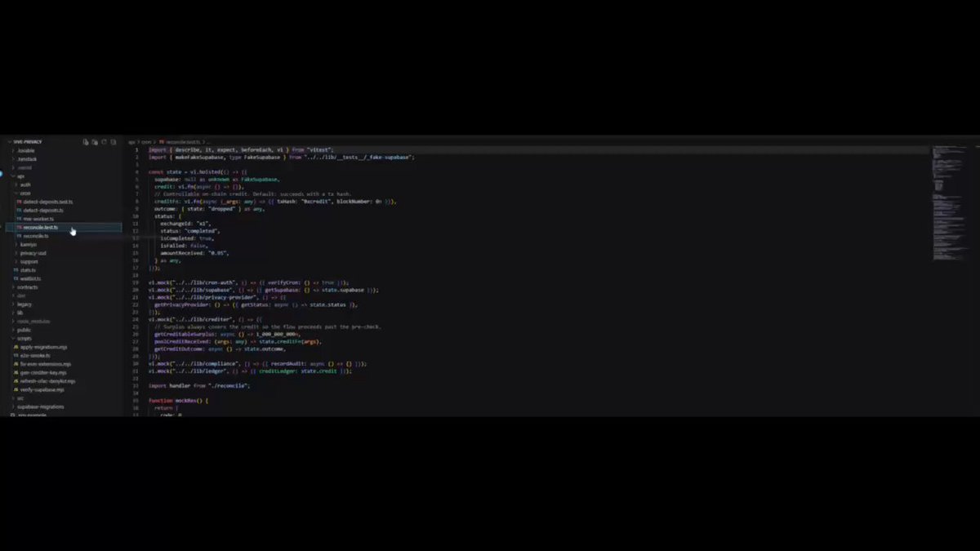Click the cron segment in the breadcrumb
980x551 pixels.
click(145, 142)
